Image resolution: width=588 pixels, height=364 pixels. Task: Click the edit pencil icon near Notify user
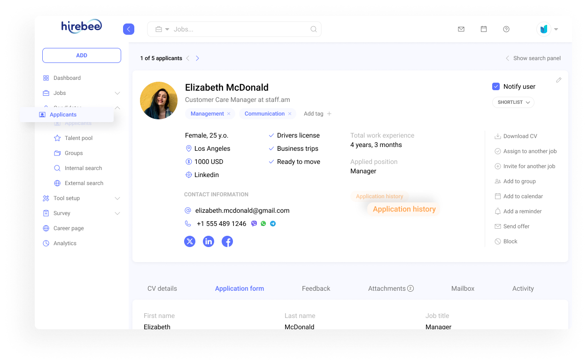pos(558,80)
